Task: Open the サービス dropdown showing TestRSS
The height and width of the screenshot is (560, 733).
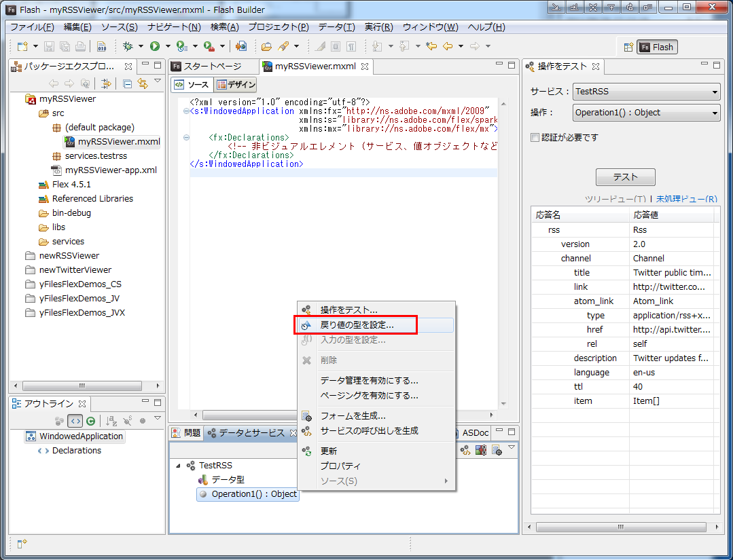Action: 647,92
